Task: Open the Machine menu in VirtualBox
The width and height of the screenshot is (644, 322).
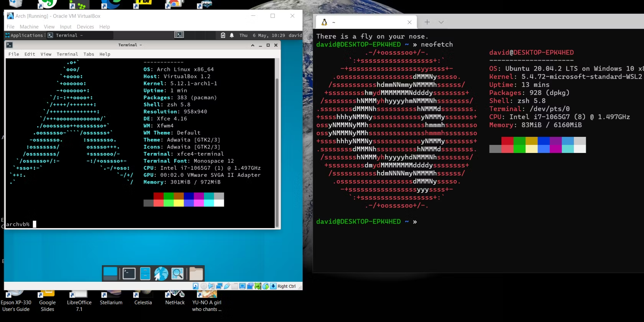Action: (x=29, y=27)
